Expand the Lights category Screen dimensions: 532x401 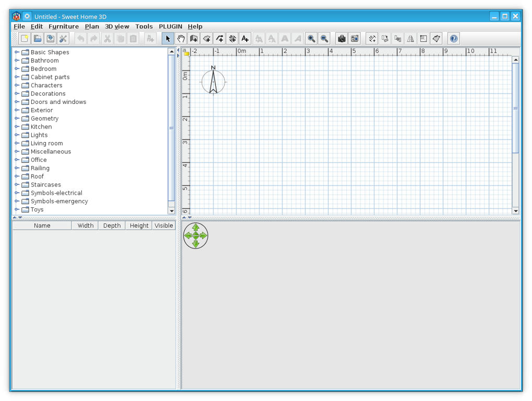(x=17, y=135)
